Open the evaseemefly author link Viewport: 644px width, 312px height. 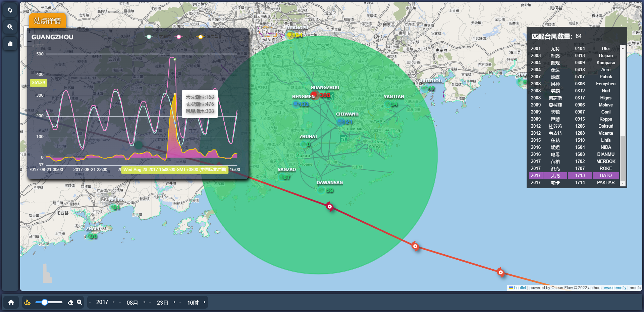pyautogui.click(x=615, y=288)
